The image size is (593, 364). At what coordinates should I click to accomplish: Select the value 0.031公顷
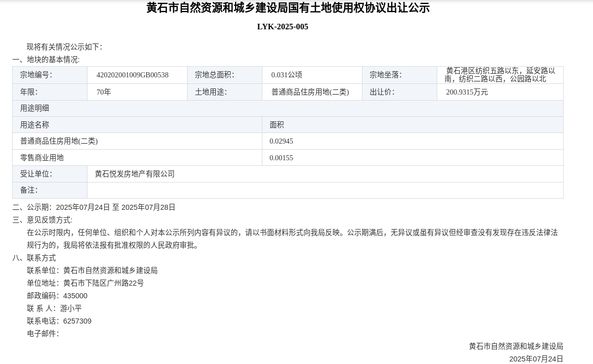coord(286,75)
